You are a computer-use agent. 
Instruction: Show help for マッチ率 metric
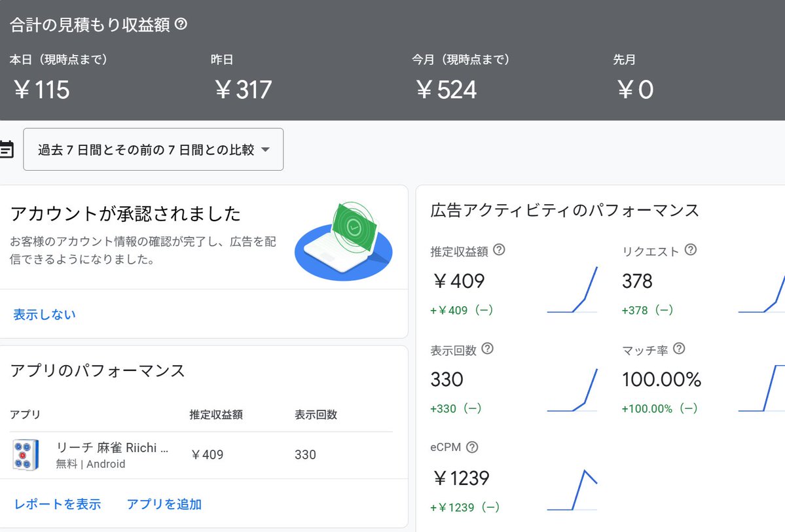(x=680, y=348)
